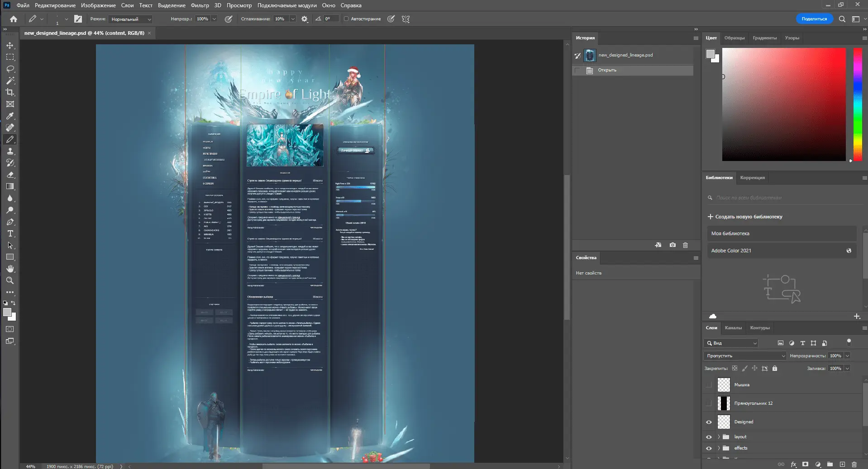The height and width of the screenshot is (469, 868).
Task: Click the Поделиться button
Action: 814,19
